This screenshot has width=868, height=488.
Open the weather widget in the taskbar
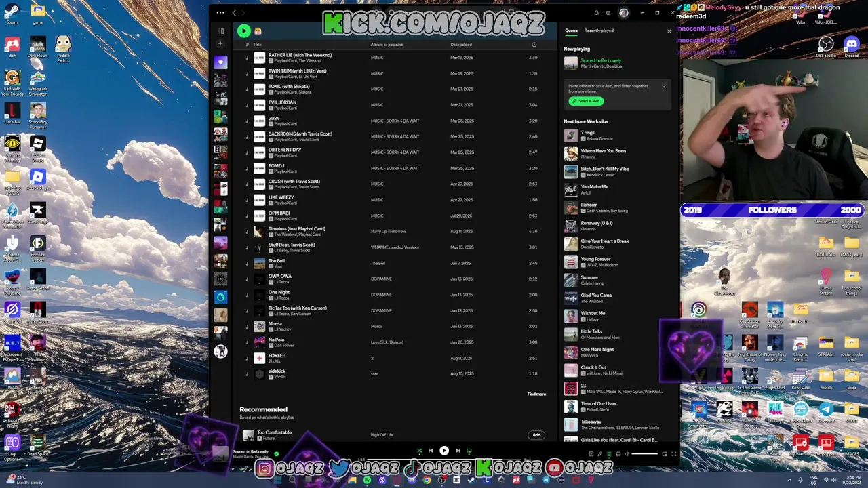24,480
